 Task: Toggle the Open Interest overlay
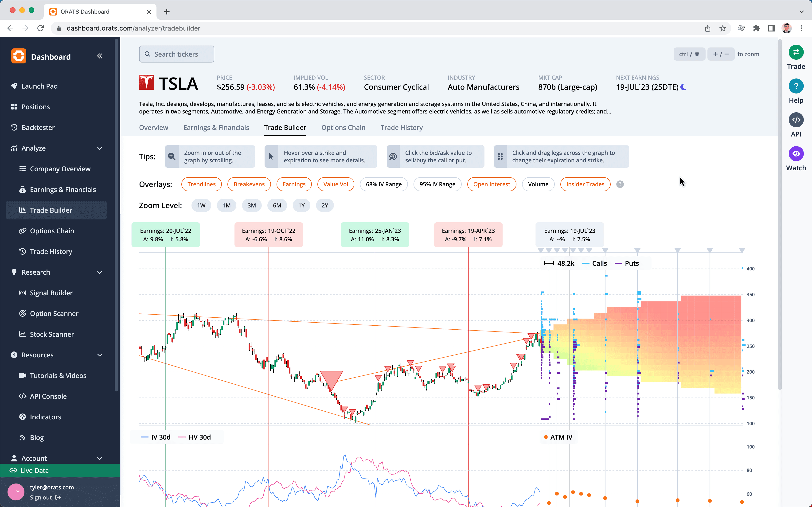pyautogui.click(x=492, y=184)
